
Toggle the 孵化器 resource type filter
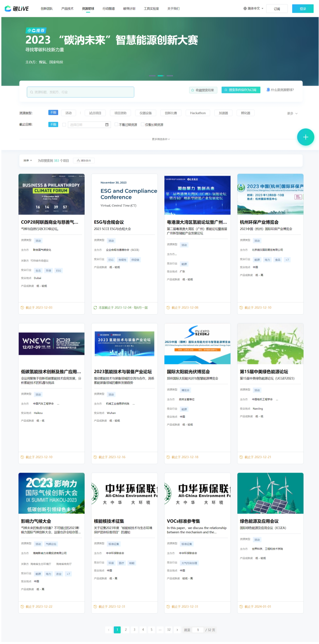[x=245, y=113]
